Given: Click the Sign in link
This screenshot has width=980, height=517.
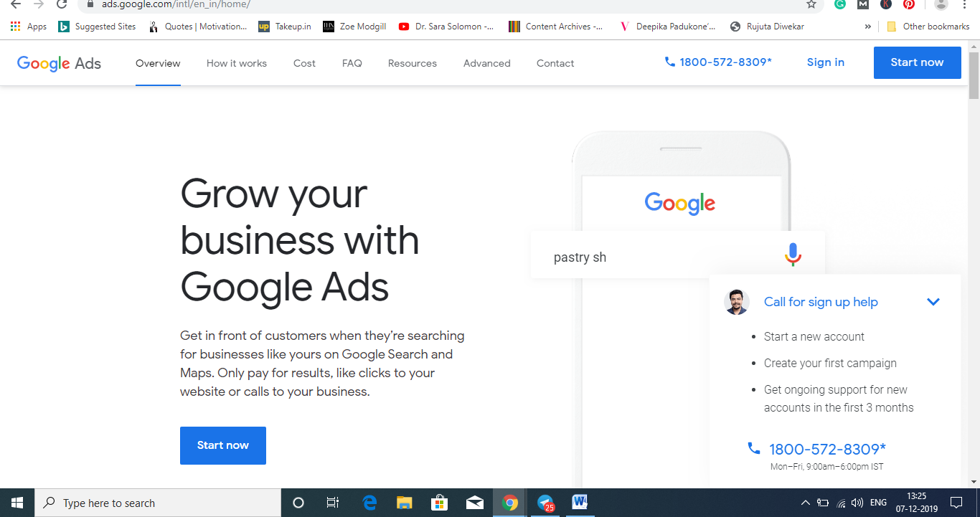Looking at the screenshot, I should [826, 62].
